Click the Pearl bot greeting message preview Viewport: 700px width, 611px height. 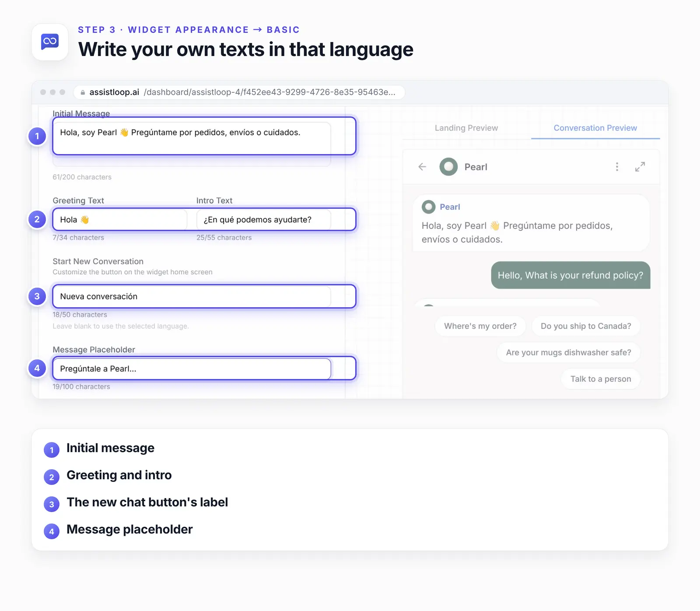tap(531, 223)
